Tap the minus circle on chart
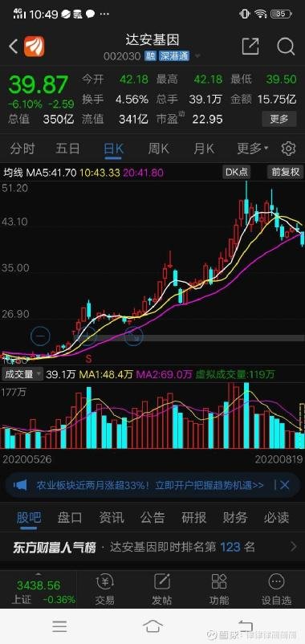305x644 pixels. (x=40, y=336)
